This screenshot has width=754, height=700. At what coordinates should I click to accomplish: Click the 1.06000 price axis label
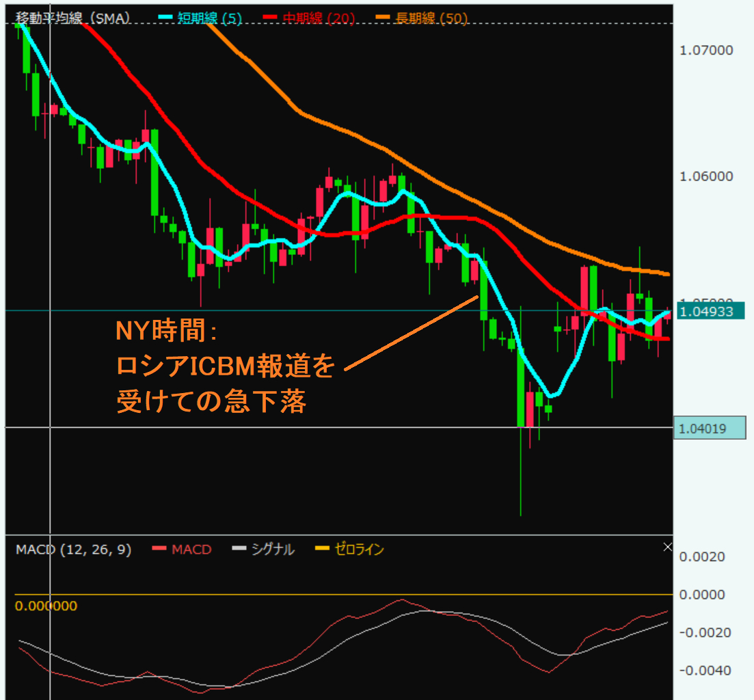(x=706, y=176)
